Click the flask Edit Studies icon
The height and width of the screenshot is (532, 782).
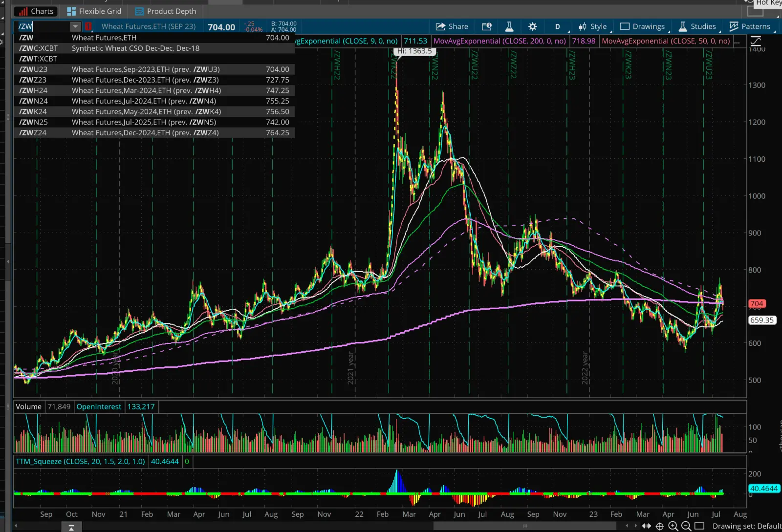click(x=509, y=26)
